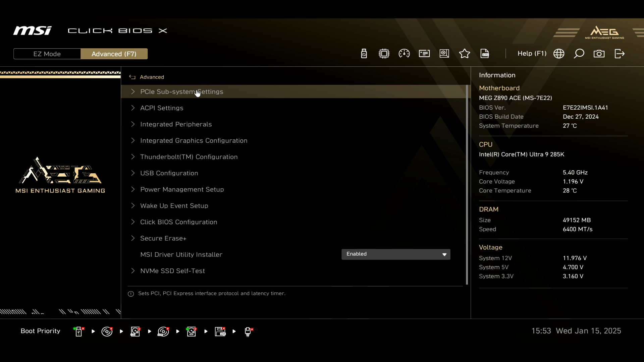
Task: Select the USB floppy boot icon
Action: pyautogui.click(x=220, y=331)
